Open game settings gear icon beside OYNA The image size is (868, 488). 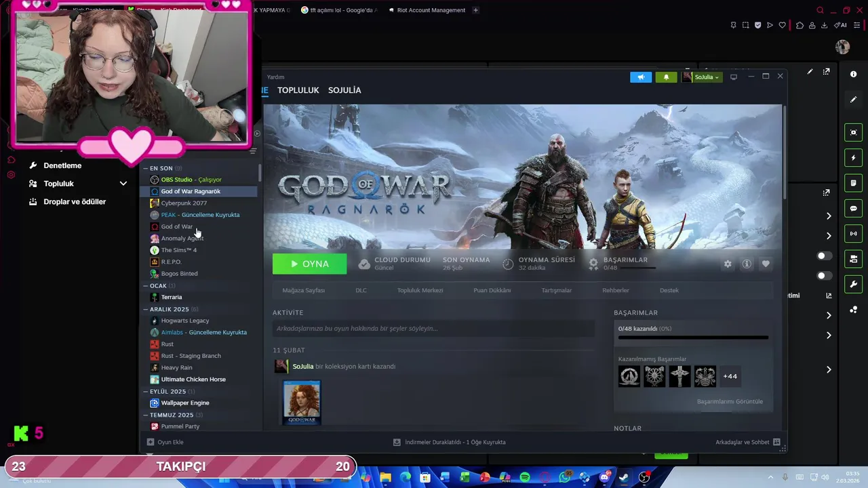click(x=728, y=264)
